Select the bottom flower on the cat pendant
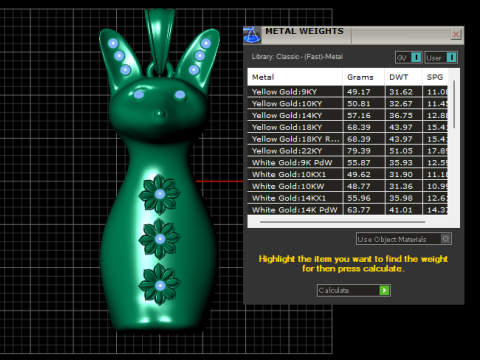480x360 pixels. click(160, 285)
